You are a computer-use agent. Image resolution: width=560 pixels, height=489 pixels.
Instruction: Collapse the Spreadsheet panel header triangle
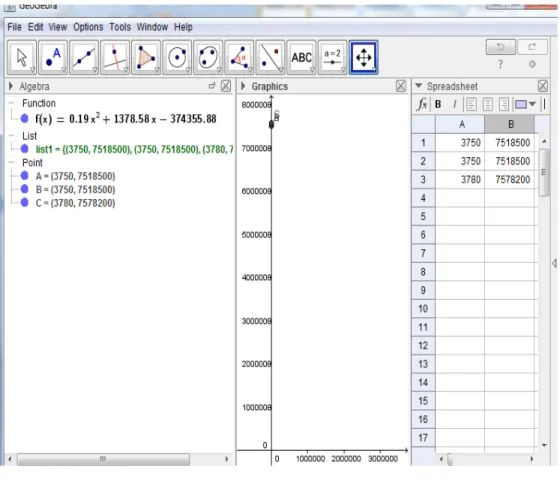click(x=419, y=86)
